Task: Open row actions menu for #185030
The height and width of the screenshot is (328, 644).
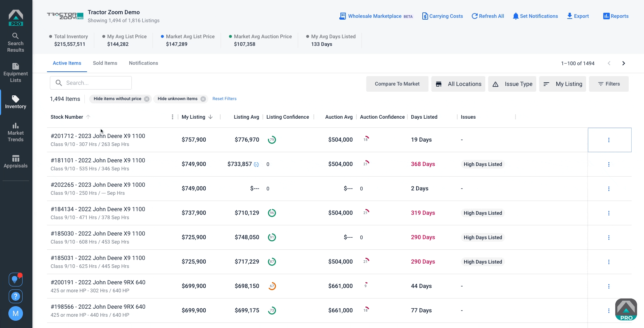Action: click(x=609, y=237)
